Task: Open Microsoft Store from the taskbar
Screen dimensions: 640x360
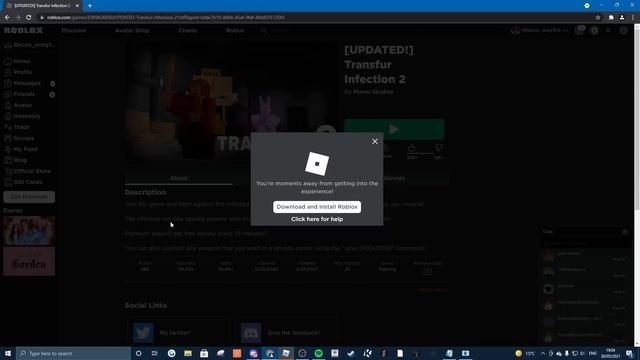Action: [204, 353]
